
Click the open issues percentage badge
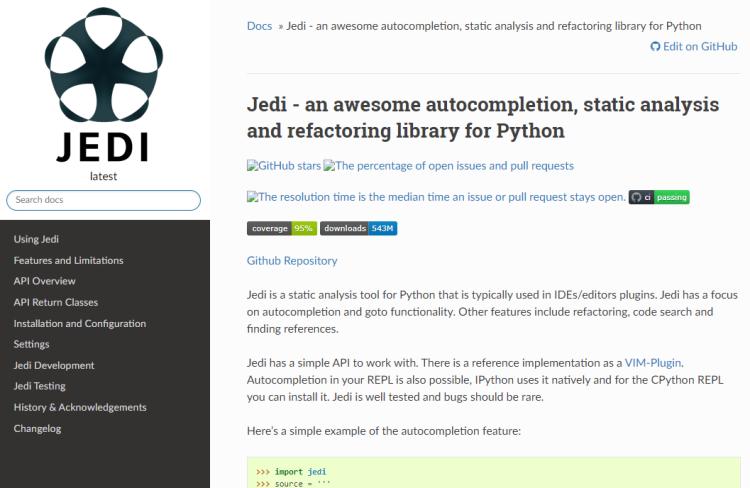(x=448, y=165)
